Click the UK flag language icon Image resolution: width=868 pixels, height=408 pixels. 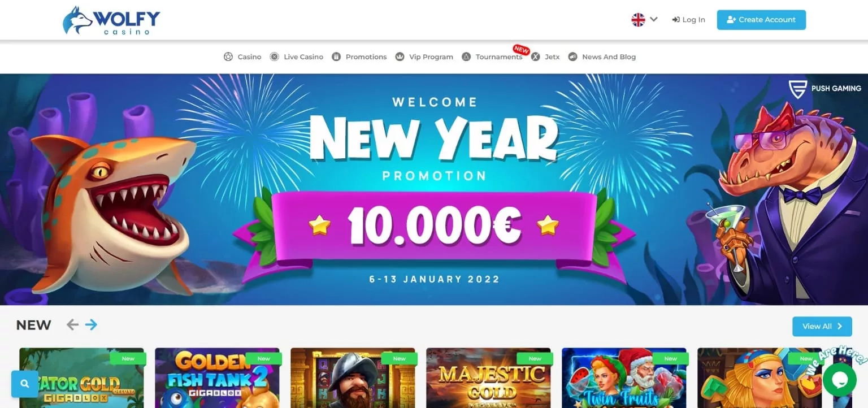638,20
